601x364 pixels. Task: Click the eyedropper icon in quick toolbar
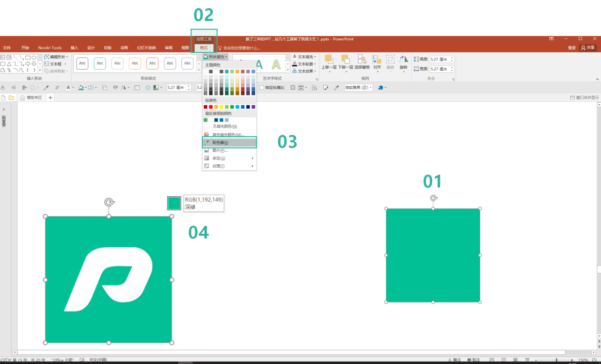click(47, 88)
